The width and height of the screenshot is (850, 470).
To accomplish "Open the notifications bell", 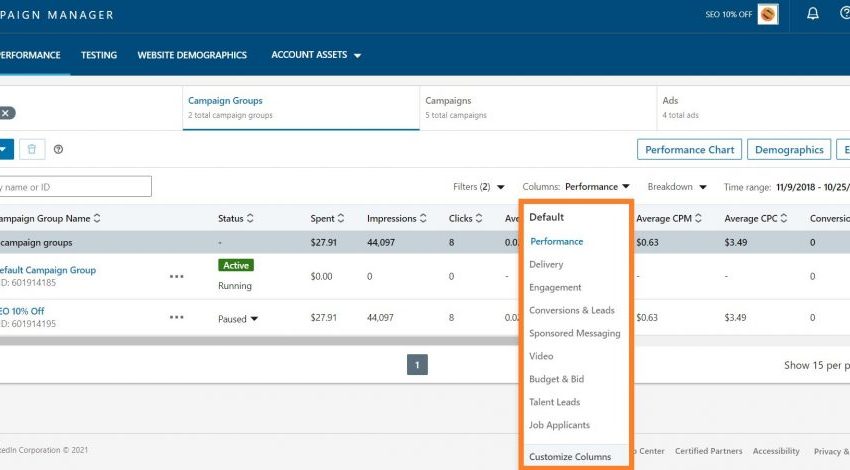I will 813,14.
